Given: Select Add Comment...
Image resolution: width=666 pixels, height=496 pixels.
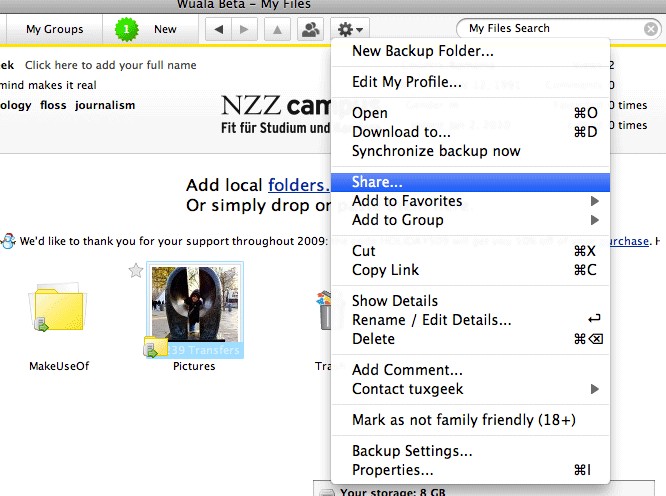Looking at the screenshot, I should coord(470,370).
